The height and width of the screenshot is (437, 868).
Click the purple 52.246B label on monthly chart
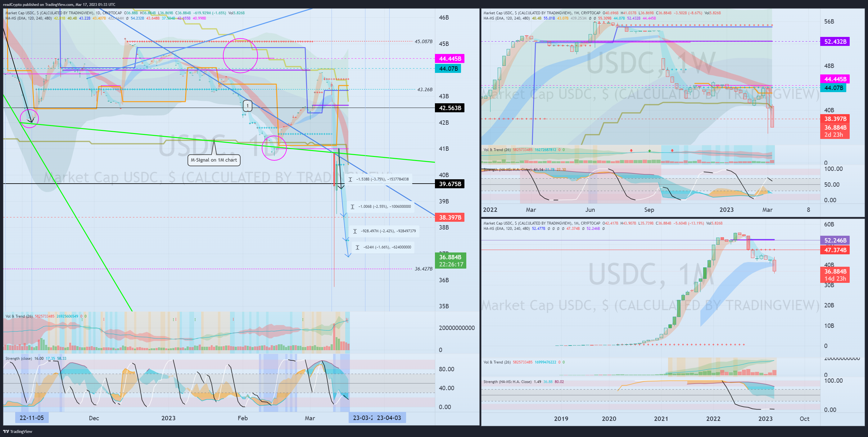pyautogui.click(x=835, y=240)
